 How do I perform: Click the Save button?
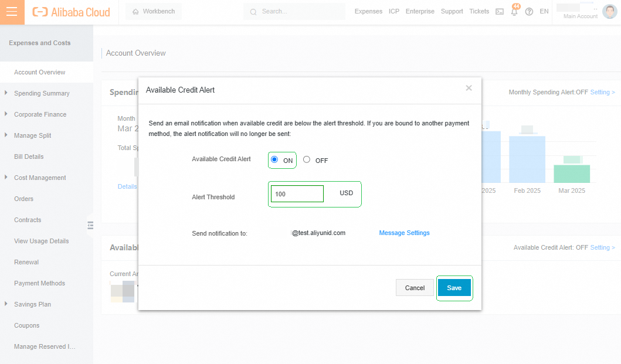454,288
